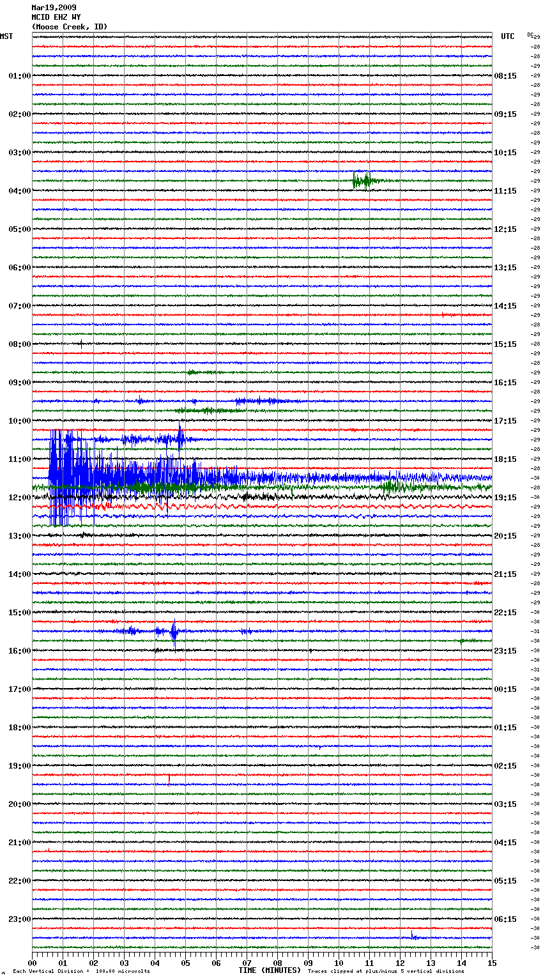543x980 pixels.
Task: Select the '01:00' MST hour label
Action: pyautogui.click(x=20, y=76)
